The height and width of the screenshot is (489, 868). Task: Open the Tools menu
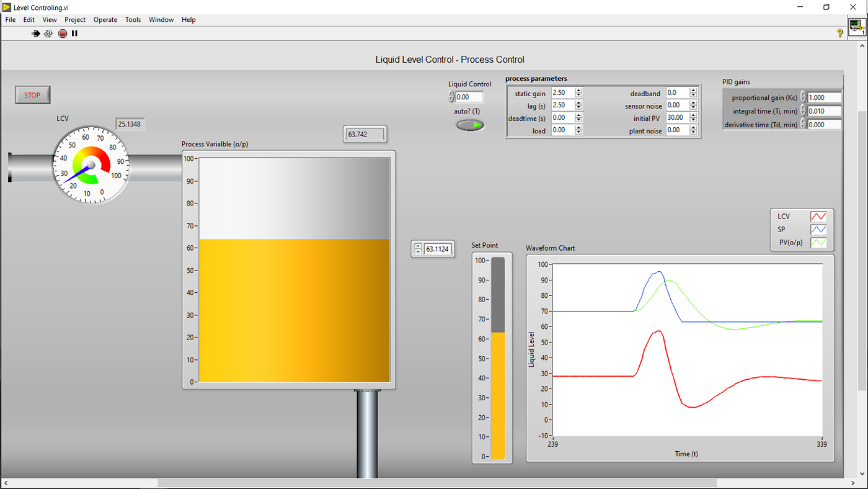(x=133, y=19)
